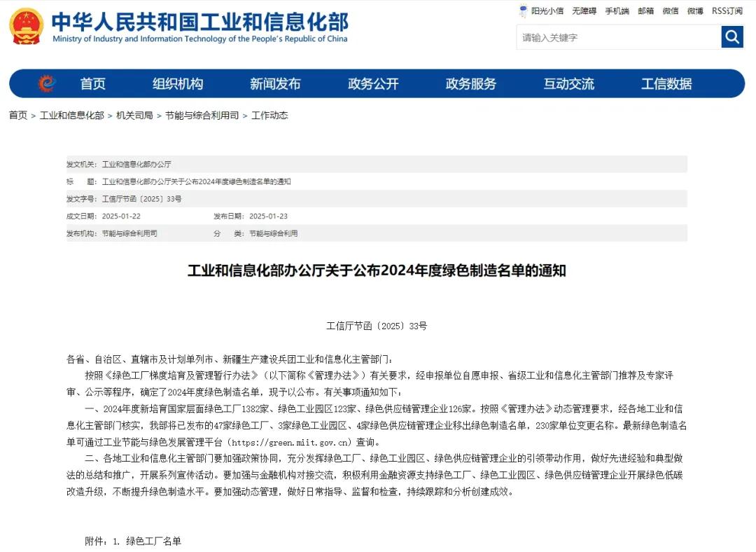The height and width of the screenshot is (552, 756).
Task: Click the 机关司局 breadcrumb
Action: click(134, 116)
